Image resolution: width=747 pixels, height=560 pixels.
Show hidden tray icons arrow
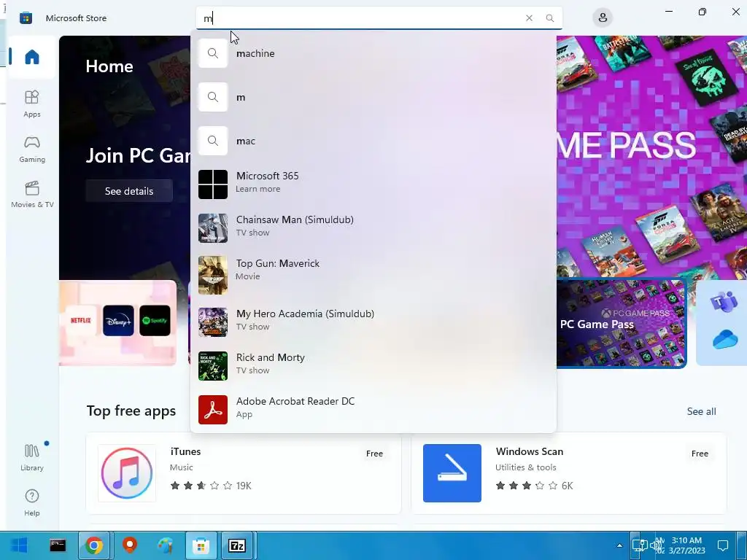pyautogui.click(x=619, y=545)
